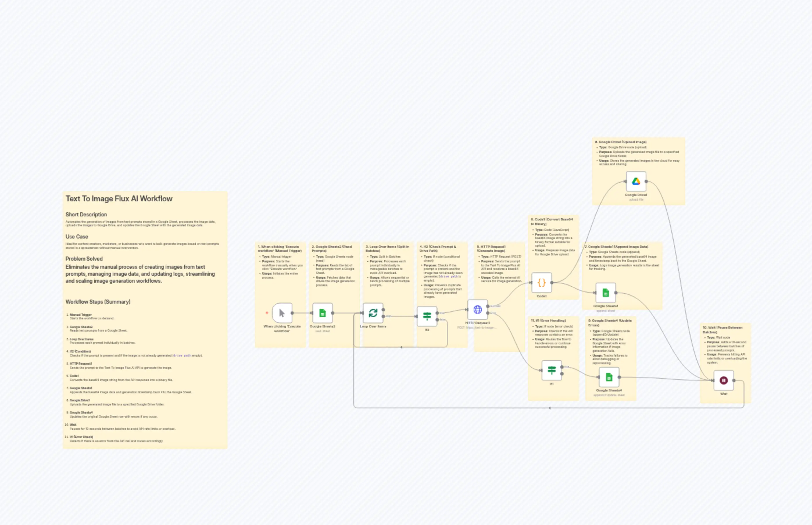Screen dimensions: 812x525
Task: Open the HTTP Request1 globe node icon
Action: click(x=477, y=309)
